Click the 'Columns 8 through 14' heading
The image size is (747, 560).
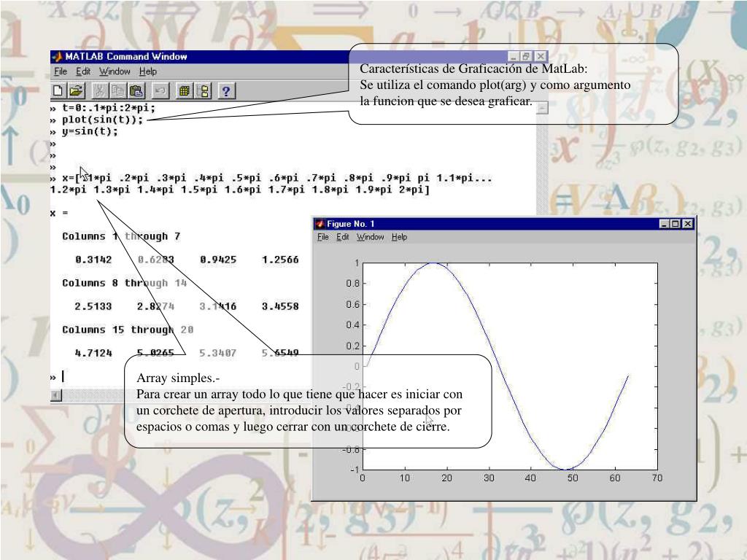pos(124,283)
